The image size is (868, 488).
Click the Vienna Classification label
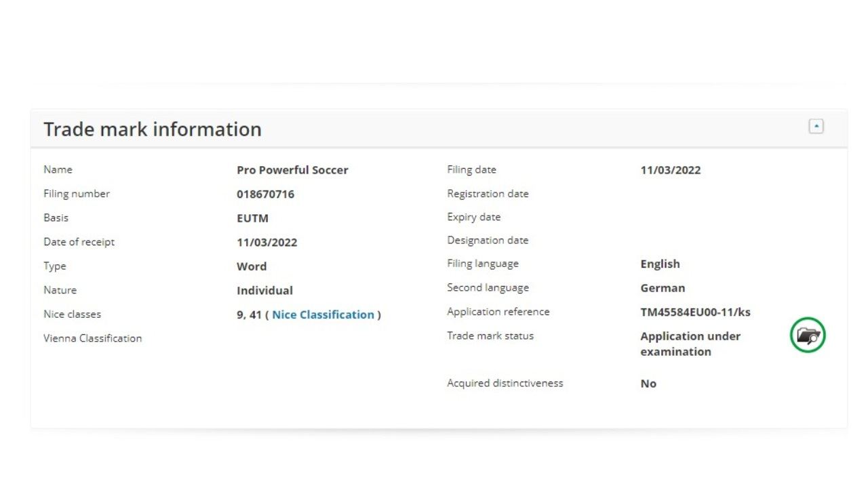pos(93,338)
